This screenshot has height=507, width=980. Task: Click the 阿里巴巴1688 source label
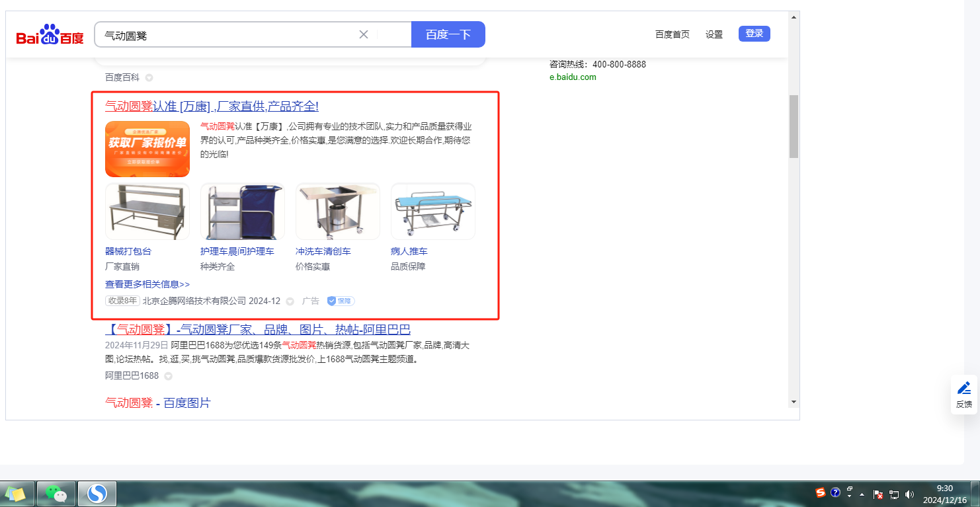click(x=132, y=375)
